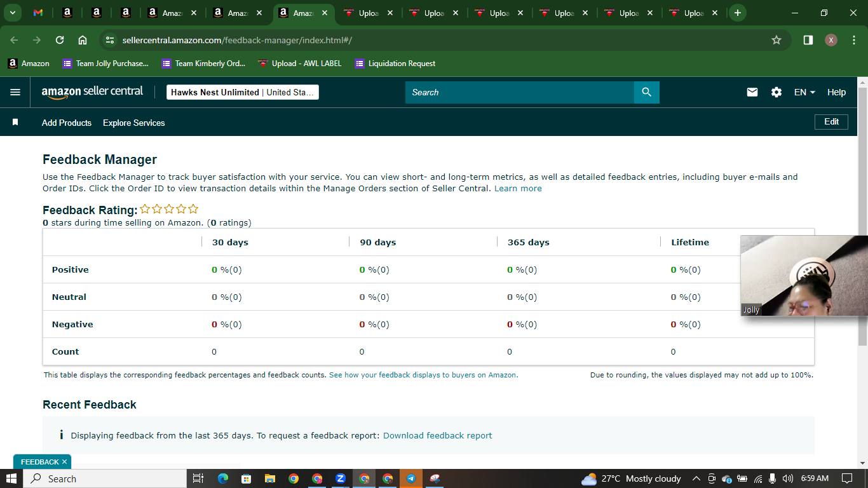Image resolution: width=868 pixels, height=488 pixels.
Task: Open a new browser tab
Action: (737, 13)
